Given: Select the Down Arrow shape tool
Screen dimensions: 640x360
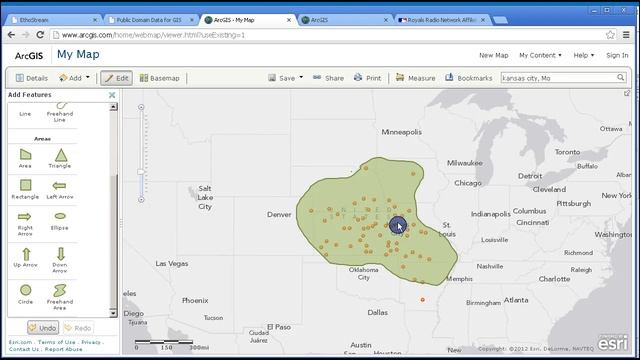Looking at the screenshot, I should (x=60, y=260).
